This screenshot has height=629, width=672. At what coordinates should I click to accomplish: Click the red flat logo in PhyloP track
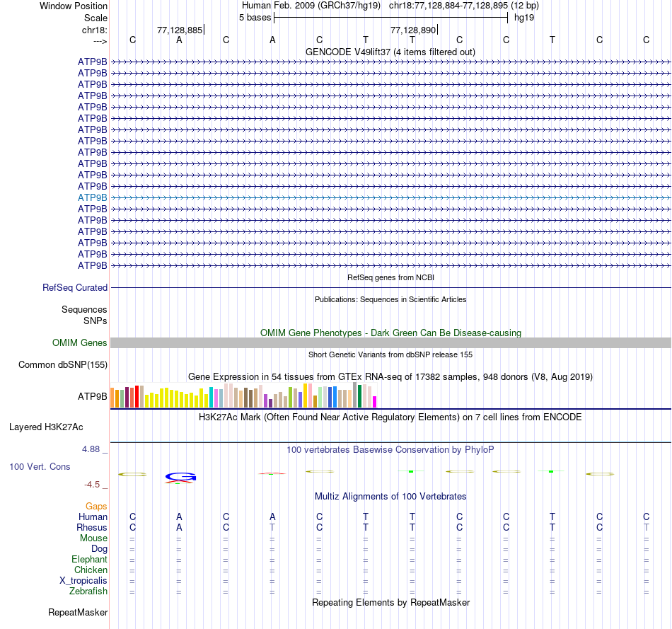click(x=272, y=473)
